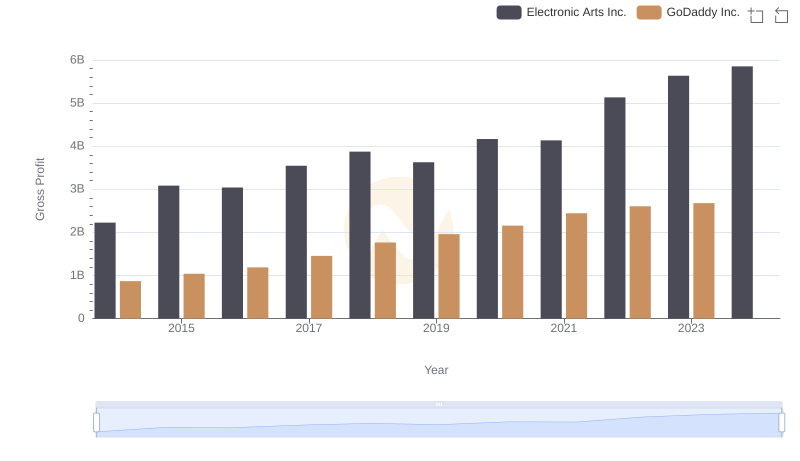Image resolution: width=800 pixels, height=461 pixels.
Task: Select the Electronic Arts bar for 2023
Action: 679,197
